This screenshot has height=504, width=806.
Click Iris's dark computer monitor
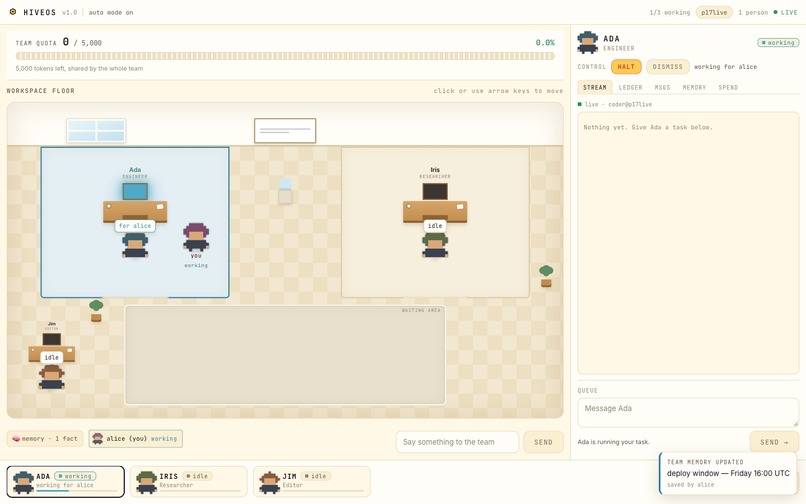pyautogui.click(x=435, y=191)
